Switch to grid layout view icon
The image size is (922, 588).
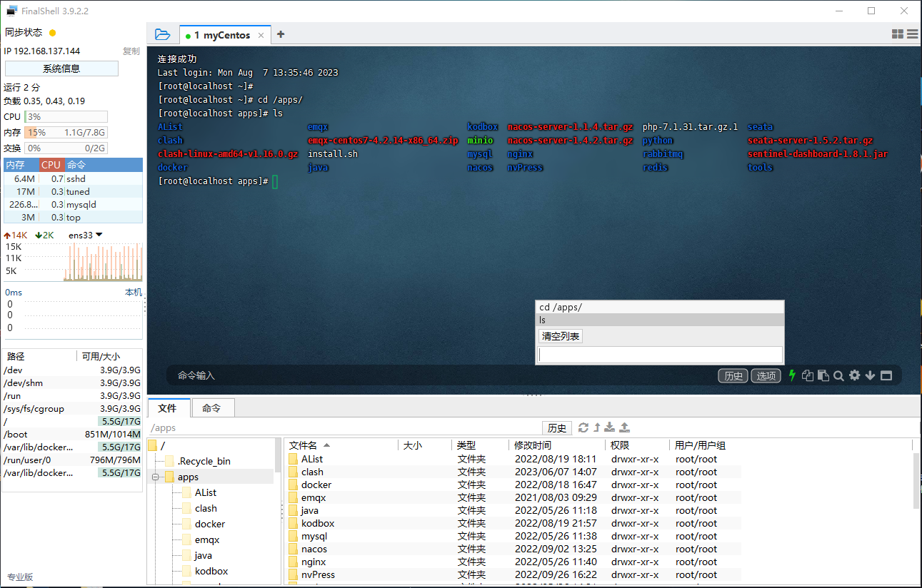tap(898, 34)
